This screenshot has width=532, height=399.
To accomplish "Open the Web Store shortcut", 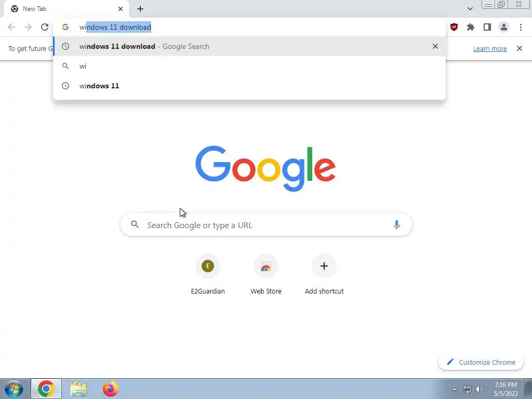I will pyautogui.click(x=266, y=275).
